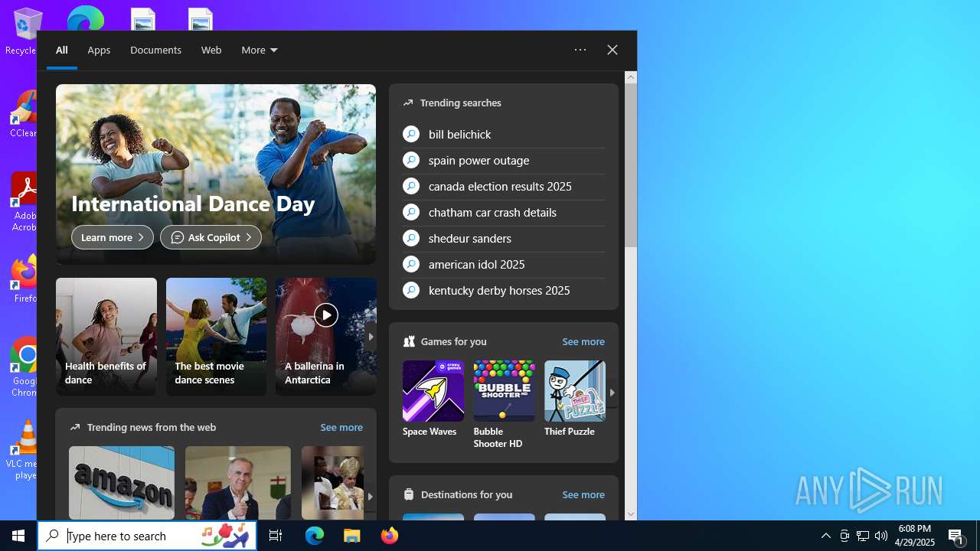Search for american idol 2025
Image resolution: width=980 pixels, height=551 pixels.
pyautogui.click(x=504, y=264)
